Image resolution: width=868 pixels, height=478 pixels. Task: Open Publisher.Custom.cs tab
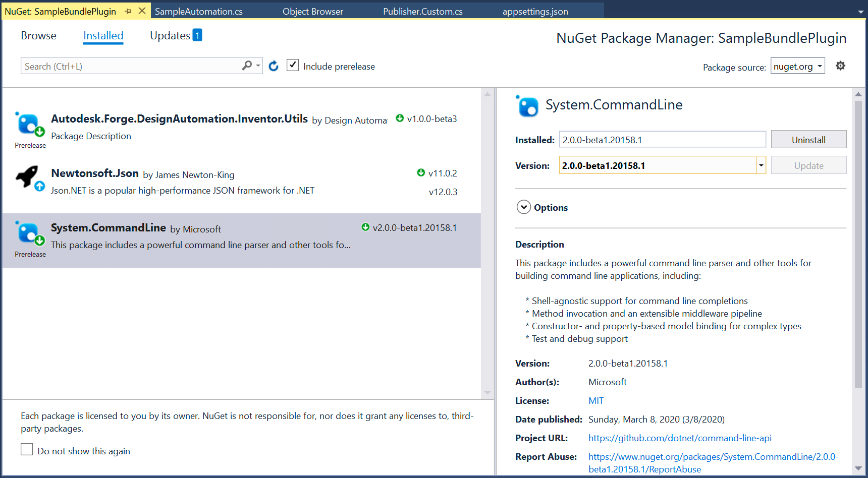point(423,11)
